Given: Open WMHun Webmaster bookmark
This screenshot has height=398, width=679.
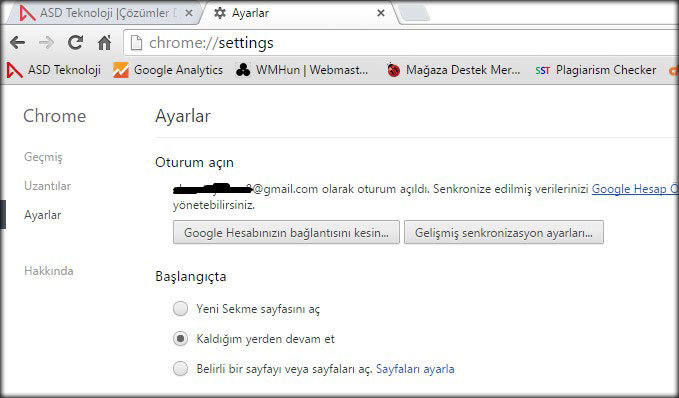Looking at the screenshot, I should tap(302, 70).
